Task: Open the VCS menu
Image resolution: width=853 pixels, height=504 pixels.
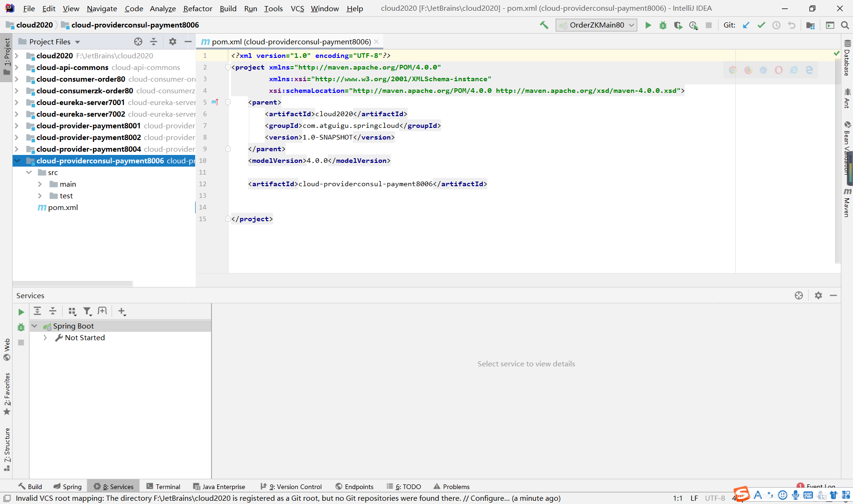Action: (x=297, y=8)
